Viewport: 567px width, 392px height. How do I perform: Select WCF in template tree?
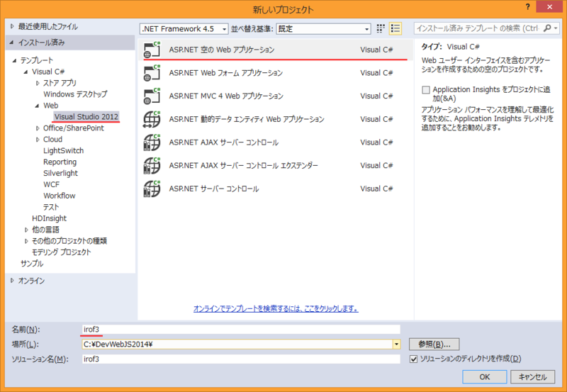(51, 184)
